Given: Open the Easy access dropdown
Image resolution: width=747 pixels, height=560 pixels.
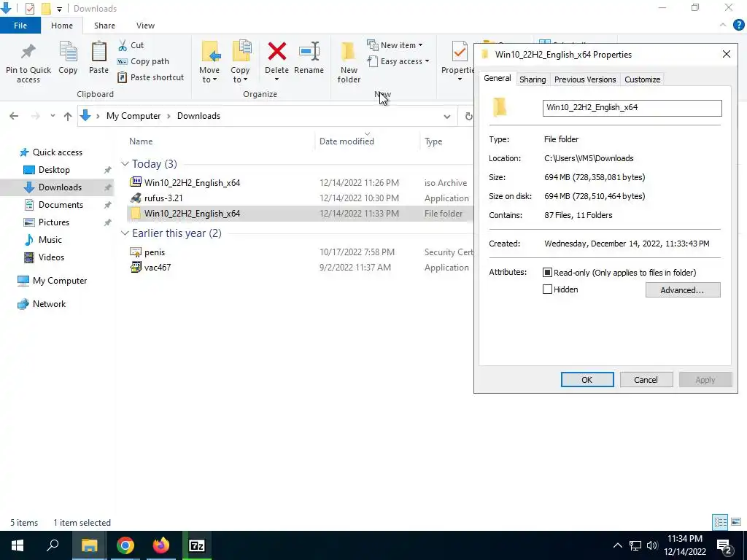Looking at the screenshot, I should (x=398, y=61).
